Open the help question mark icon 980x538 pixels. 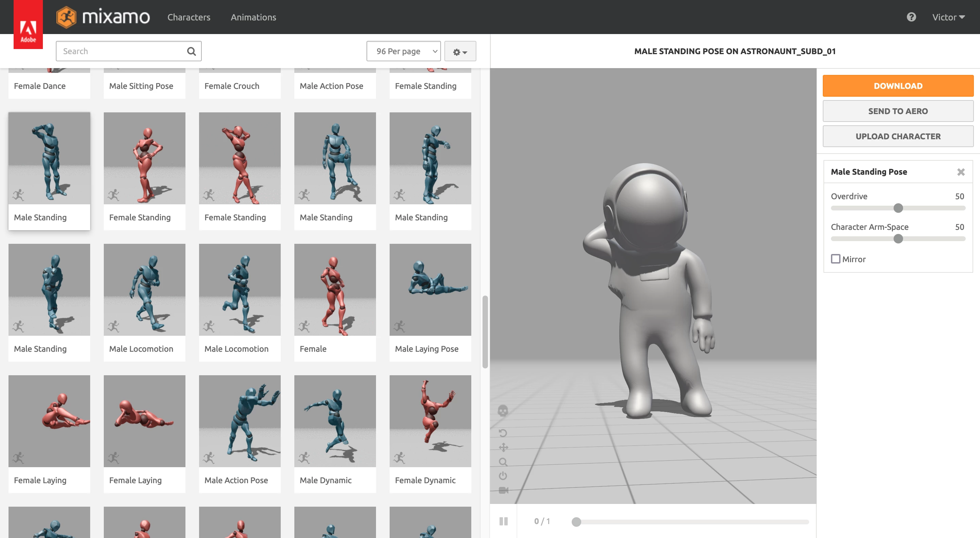911,17
